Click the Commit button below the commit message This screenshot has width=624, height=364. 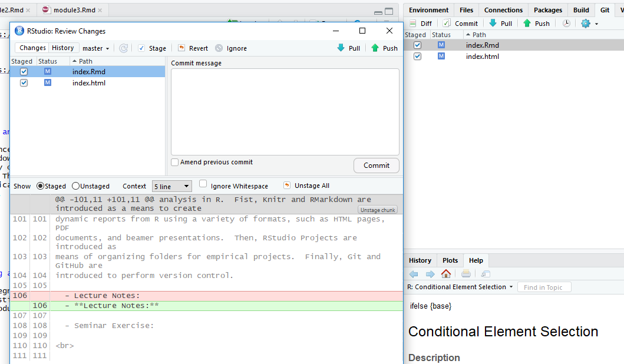377,166
